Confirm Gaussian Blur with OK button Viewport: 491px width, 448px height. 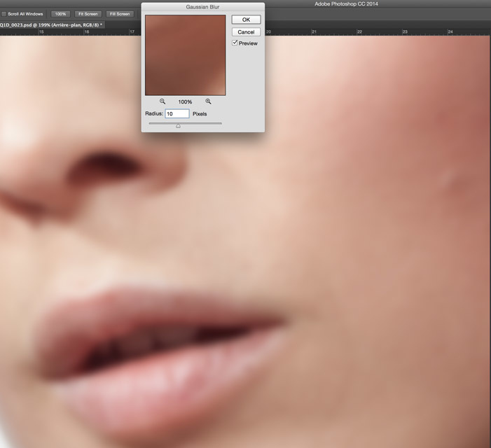coord(246,20)
